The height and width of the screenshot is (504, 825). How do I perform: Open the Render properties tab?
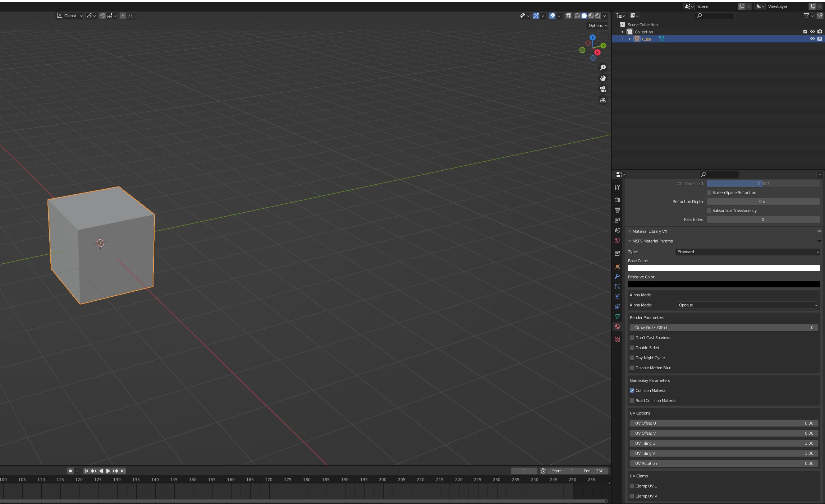[617, 200]
